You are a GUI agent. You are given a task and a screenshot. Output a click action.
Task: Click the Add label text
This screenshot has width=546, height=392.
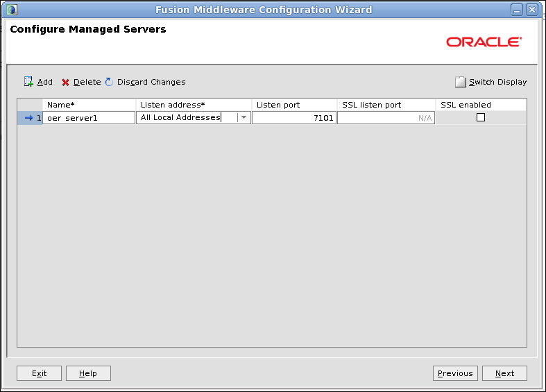pos(45,82)
